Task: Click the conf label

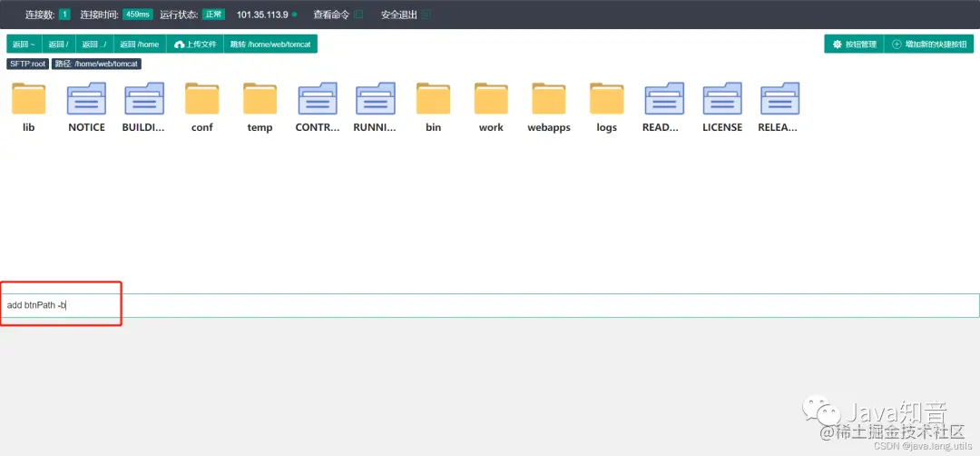Action: (201, 127)
